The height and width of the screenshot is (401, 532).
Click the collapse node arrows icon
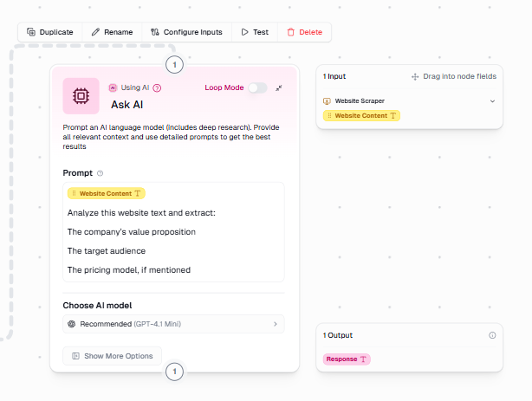click(279, 87)
